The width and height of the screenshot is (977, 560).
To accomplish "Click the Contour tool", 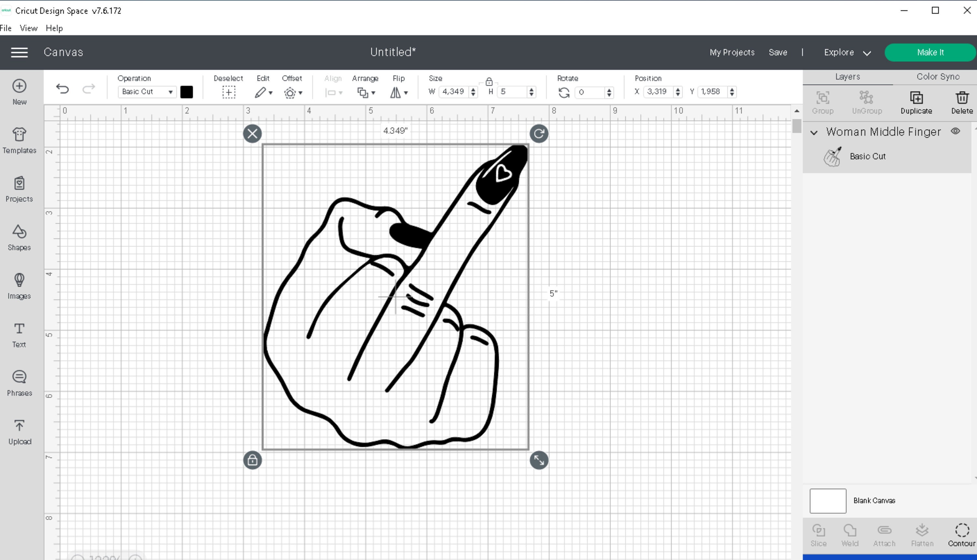I will [x=962, y=535].
